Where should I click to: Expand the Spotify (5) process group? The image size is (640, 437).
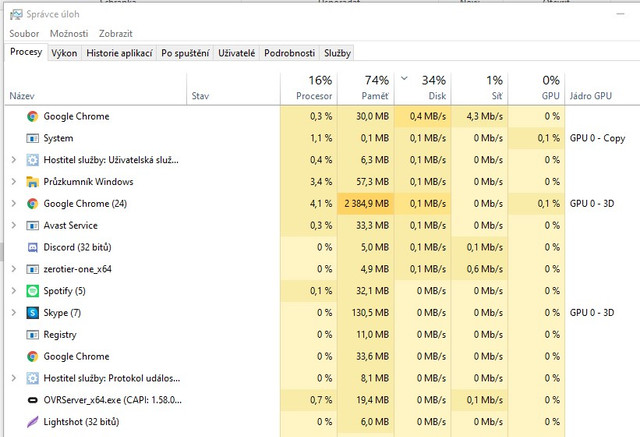pyautogui.click(x=14, y=291)
